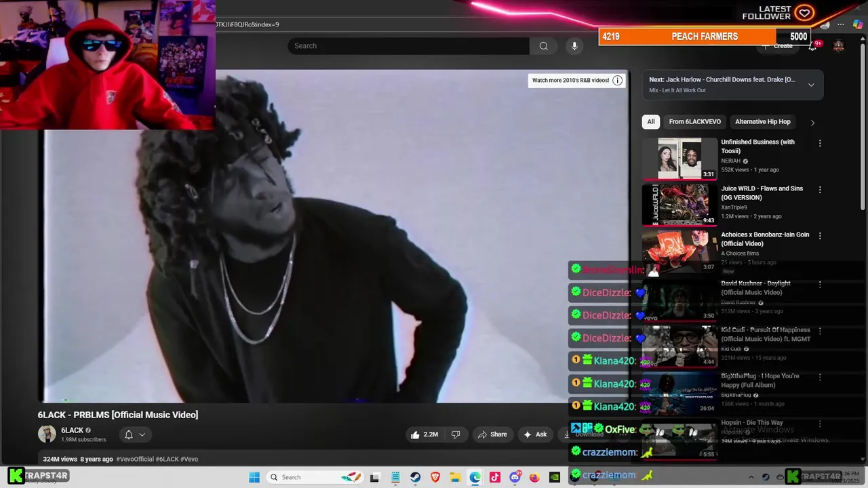Screen dimensions: 868x488
Task: Open the YouTube account avatar menu
Action: click(839, 46)
